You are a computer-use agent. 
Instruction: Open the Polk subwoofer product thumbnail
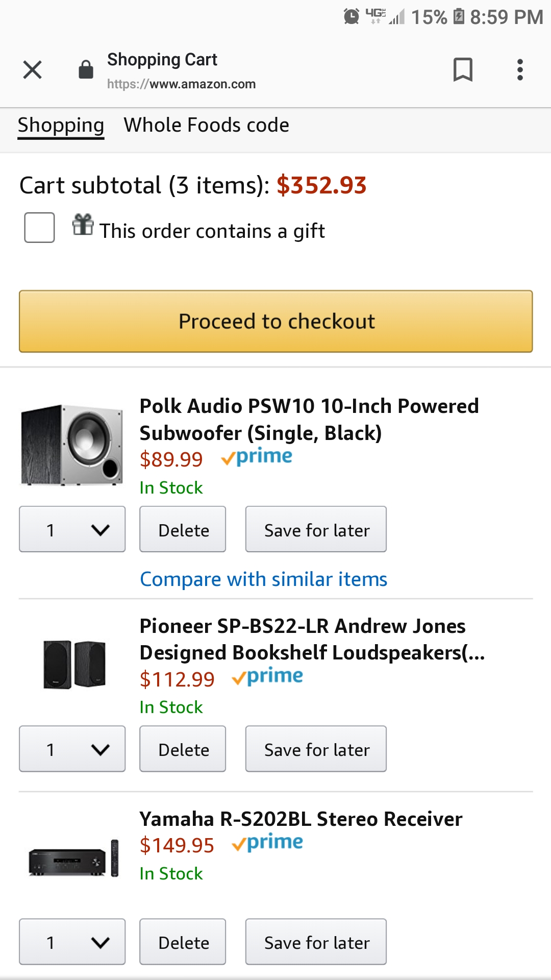pos(72,445)
